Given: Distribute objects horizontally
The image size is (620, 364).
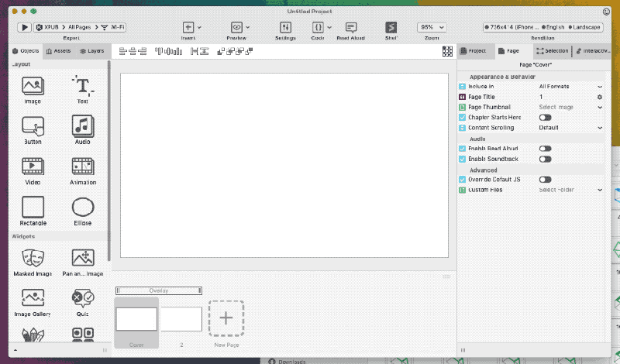Looking at the screenshot, I should tap(195, 51).
